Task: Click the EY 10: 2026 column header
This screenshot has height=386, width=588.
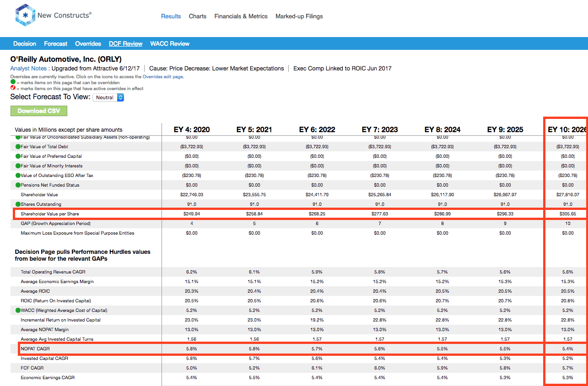Action: [567, 129]
